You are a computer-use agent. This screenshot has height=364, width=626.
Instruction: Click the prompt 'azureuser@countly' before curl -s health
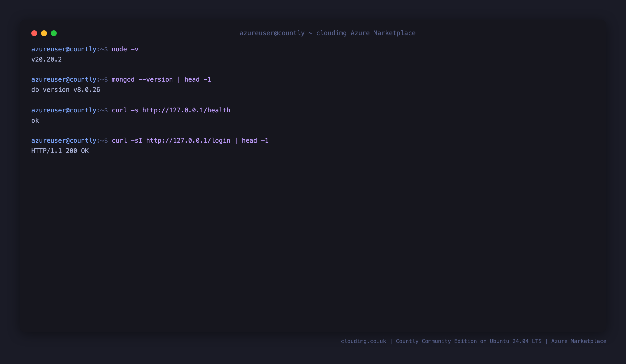(x=64, y=110)
